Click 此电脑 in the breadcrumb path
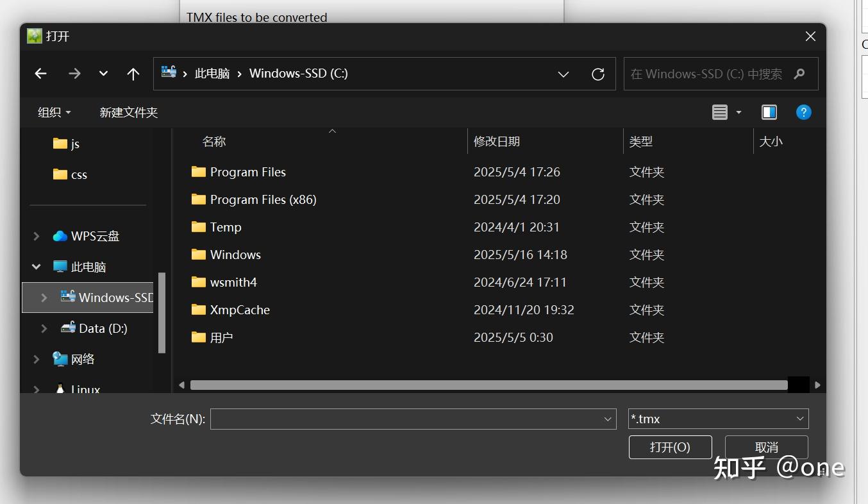 (212, 73)
